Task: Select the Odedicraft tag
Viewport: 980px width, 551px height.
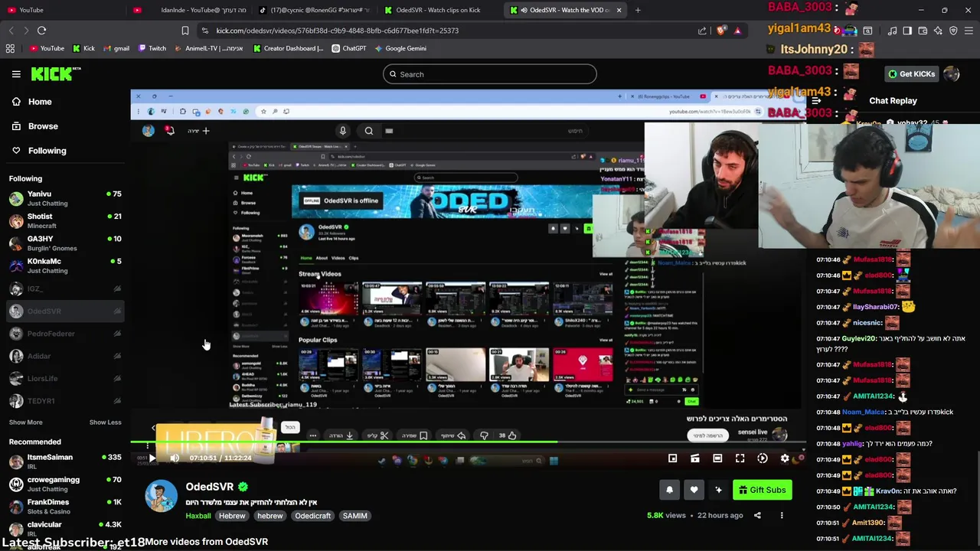Action: point(312,516)
